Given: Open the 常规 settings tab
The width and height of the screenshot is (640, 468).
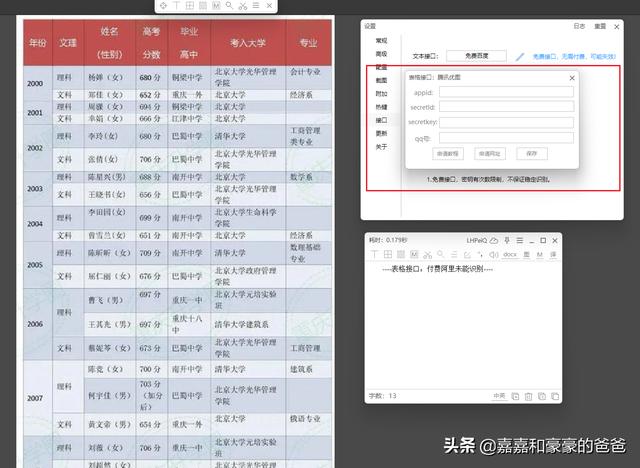Looking at the screenshot, I should point(381,41).
